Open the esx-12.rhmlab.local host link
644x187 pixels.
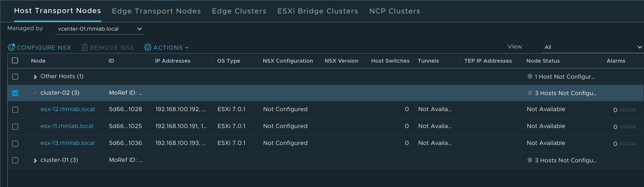(x=68, y=109)
